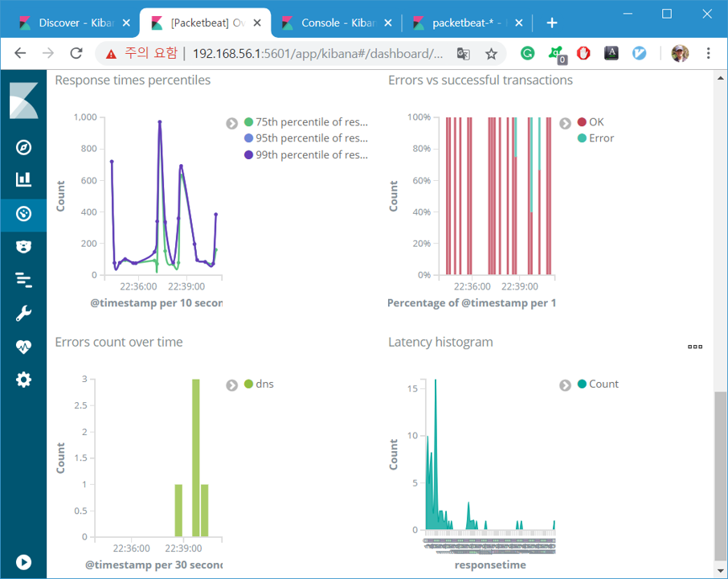
Task: Open Visualize via the bar chart icon
Action: (23, 179)
